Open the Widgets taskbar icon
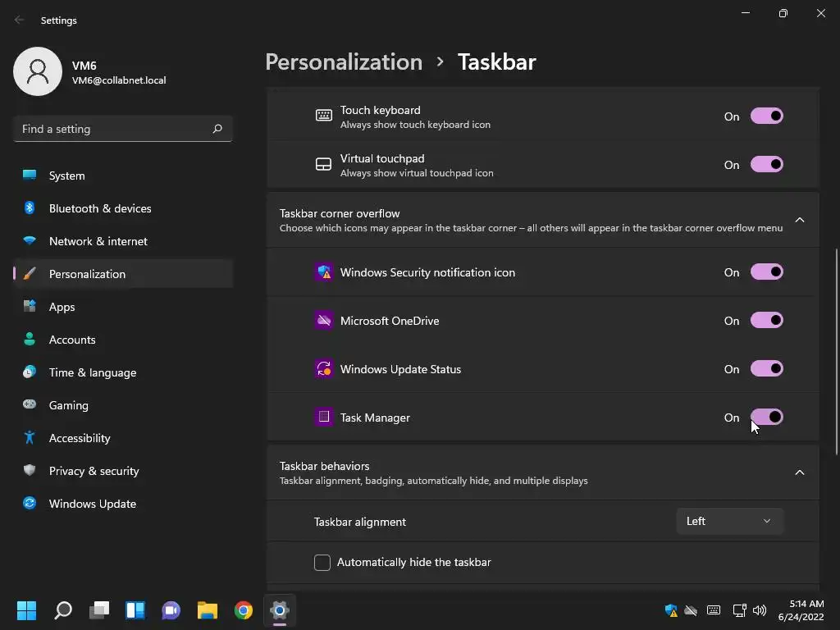The image size is (840, 630). tap(135, 610)
